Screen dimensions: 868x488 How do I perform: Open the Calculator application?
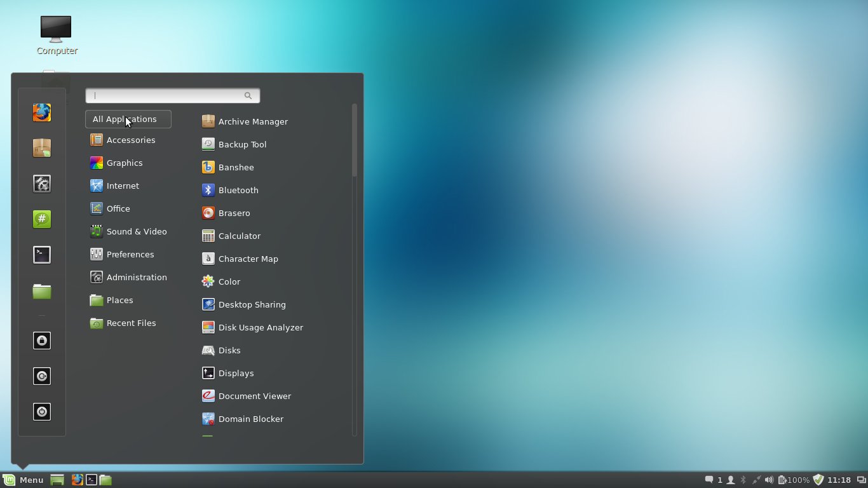point(239,236)
